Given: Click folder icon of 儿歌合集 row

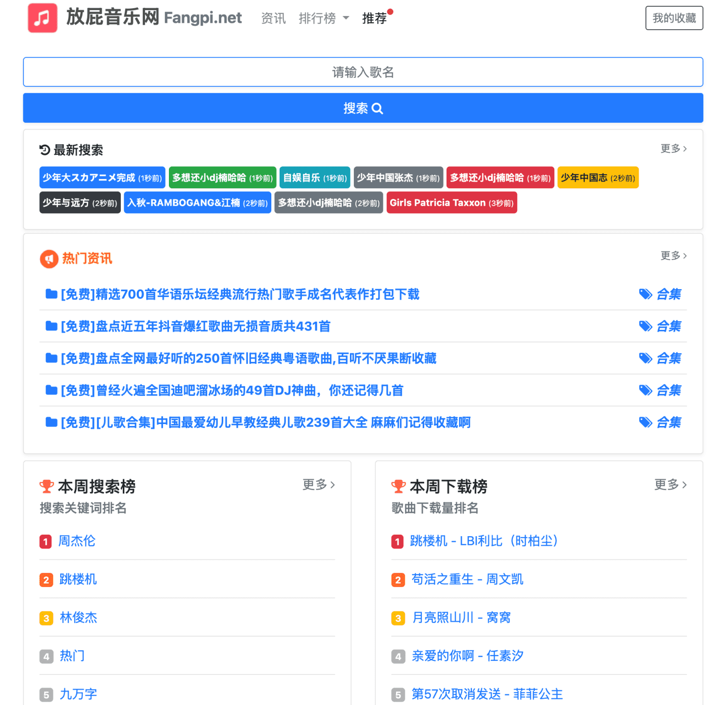Looking at the screenshot, I should (51, 422).
